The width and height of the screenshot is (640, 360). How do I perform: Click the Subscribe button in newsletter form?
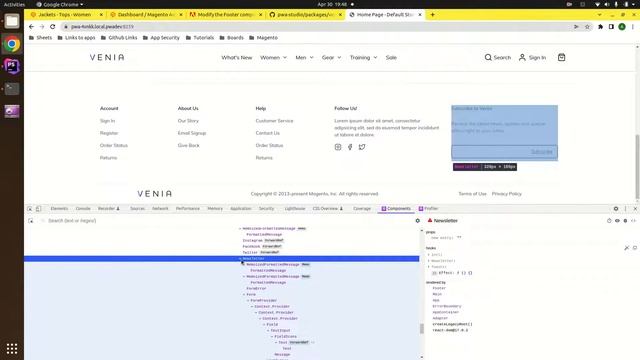(542, 152)
